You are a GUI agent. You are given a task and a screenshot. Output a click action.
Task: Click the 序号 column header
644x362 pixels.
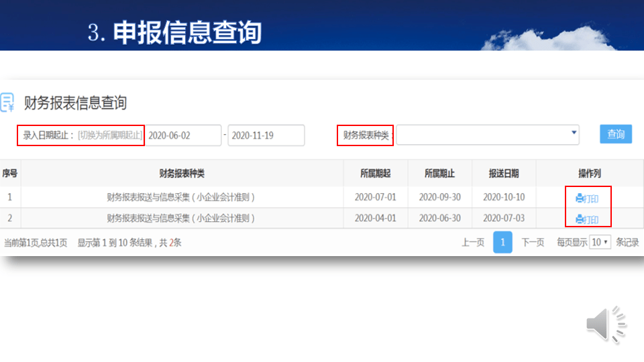pyautogui.click(x=10, y=174)
